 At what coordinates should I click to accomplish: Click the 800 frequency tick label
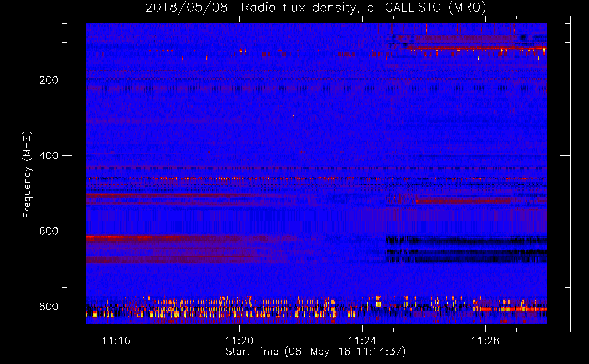pos(49,306)
